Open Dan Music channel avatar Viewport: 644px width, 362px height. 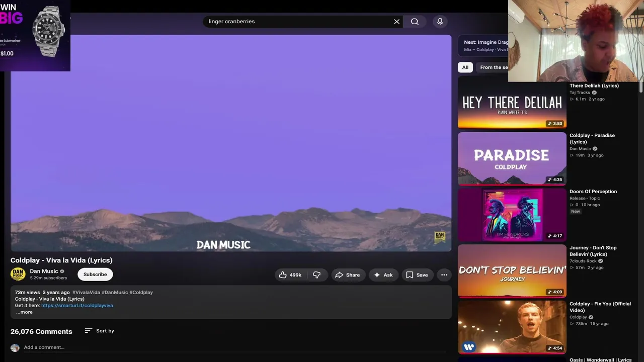[18, 274]
